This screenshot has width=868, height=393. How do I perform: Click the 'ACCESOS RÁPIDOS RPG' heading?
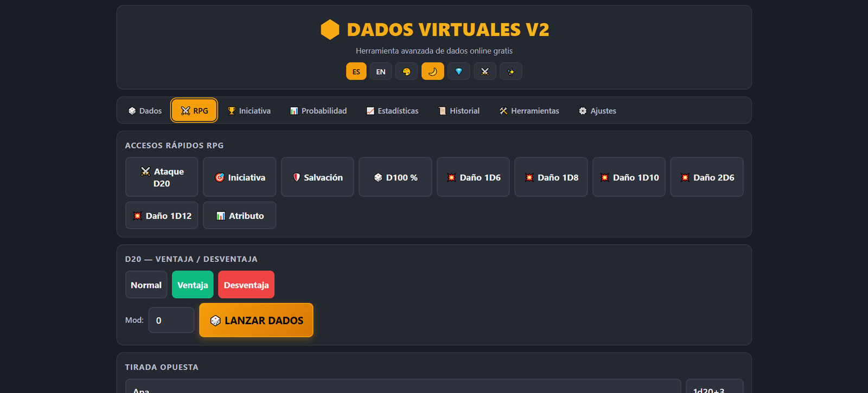click(174, 145)
